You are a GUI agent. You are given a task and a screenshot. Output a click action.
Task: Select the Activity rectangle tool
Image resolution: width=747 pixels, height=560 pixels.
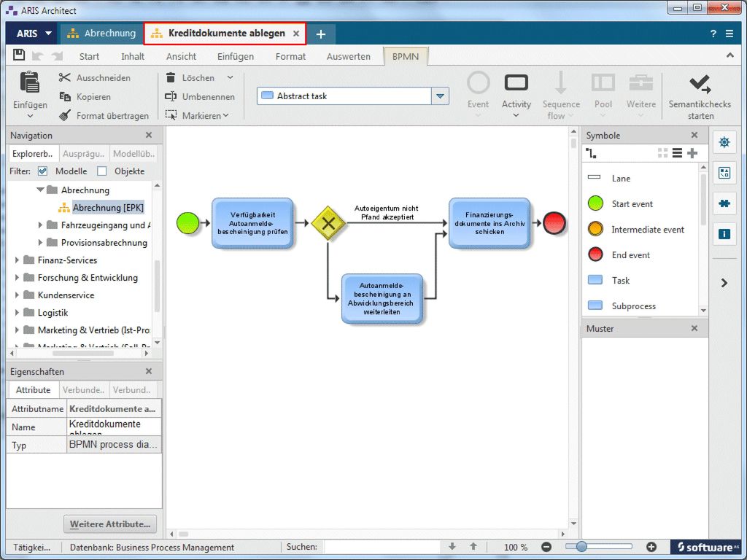pyautogui.click(x=516, y=83)
